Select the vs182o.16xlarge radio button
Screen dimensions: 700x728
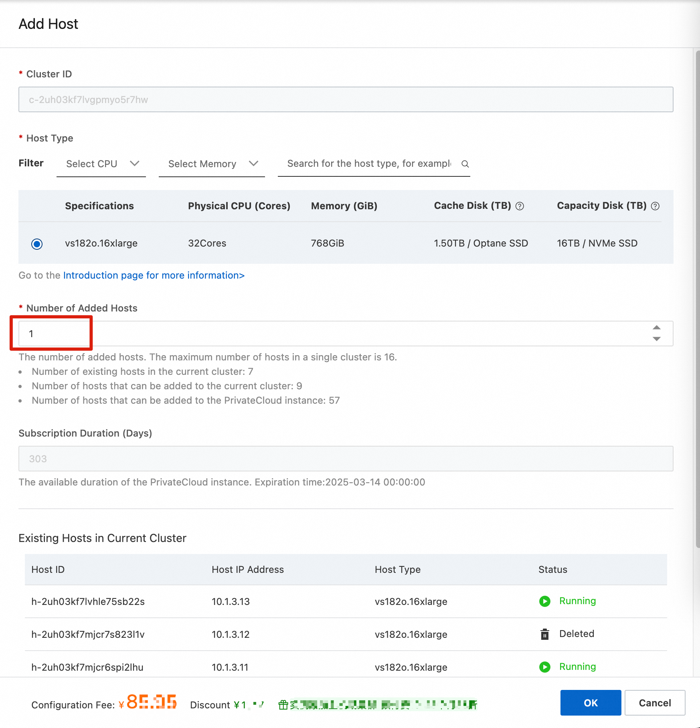(x=37, y=244)
